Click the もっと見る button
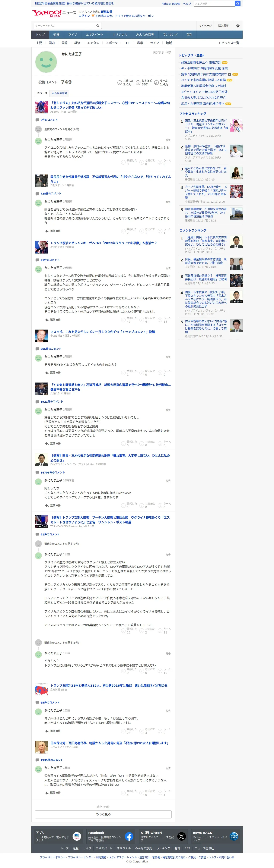Image resolution: width=274 pixels, height=868 pixels. (103, 814)
